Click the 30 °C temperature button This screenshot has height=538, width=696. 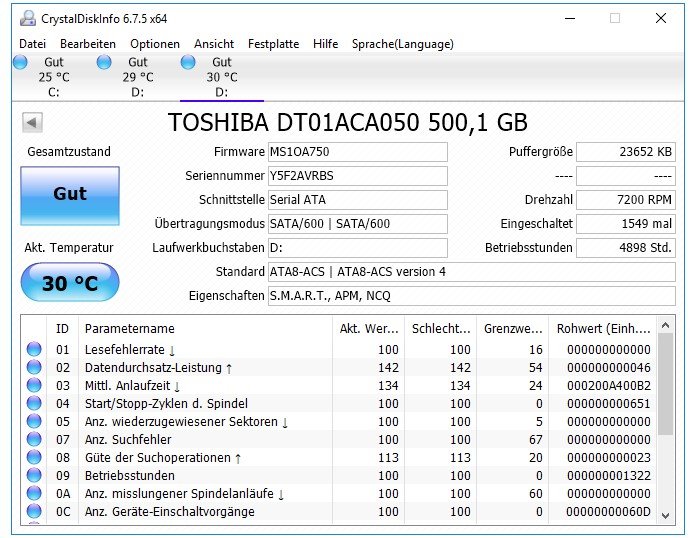[x=70, y=282]
